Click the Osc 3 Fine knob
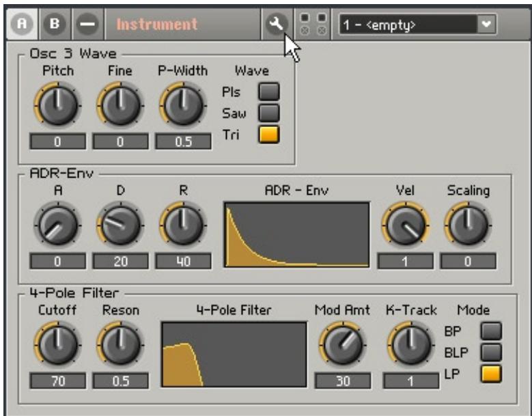This screenshot has width=532, height=416. (120, 105)
